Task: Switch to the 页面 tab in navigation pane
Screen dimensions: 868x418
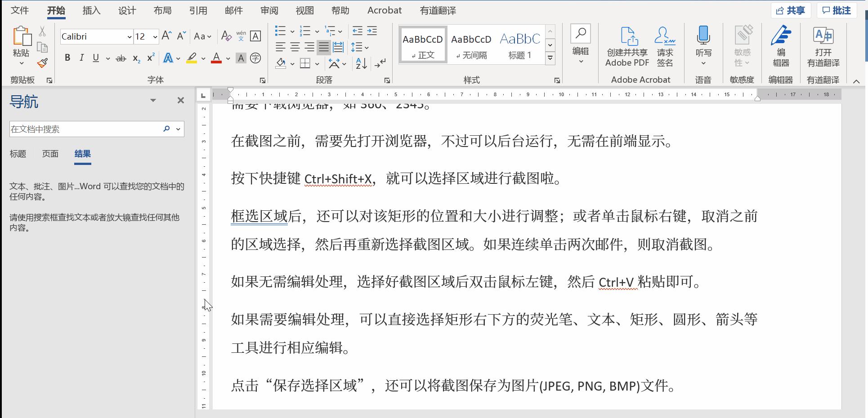Action: [x=50, y=154]
